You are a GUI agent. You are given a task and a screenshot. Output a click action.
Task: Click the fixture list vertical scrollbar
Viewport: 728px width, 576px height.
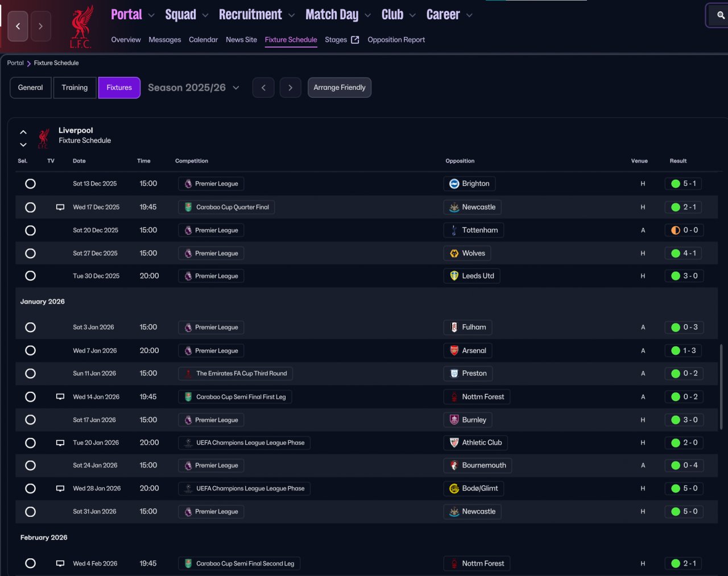(x=721, y=387)
